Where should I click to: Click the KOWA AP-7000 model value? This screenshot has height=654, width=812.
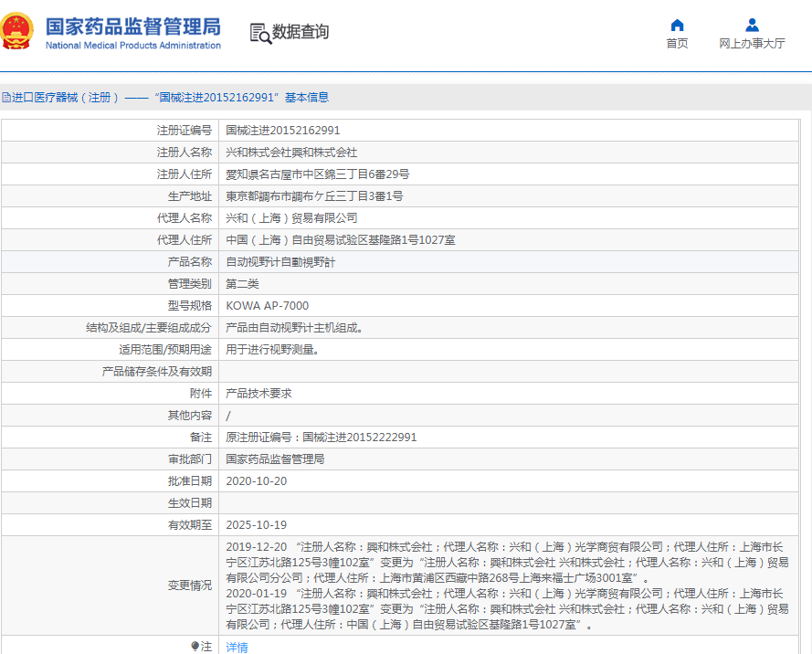click(x=267, y=306)
